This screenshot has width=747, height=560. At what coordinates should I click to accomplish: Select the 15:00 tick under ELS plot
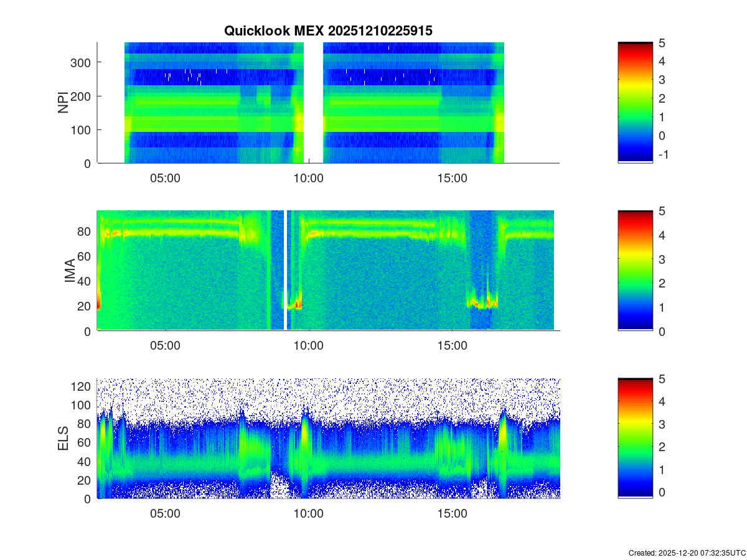click(x=453, y=514)
